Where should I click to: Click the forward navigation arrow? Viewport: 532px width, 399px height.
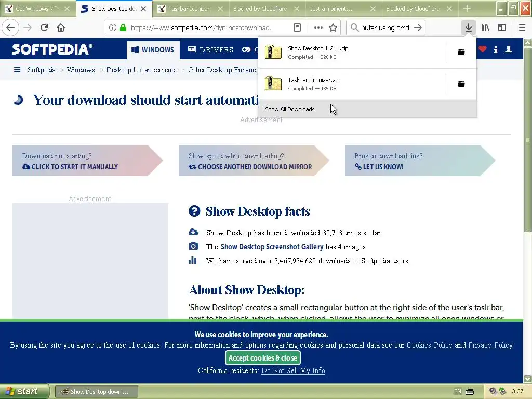[28, 28]
